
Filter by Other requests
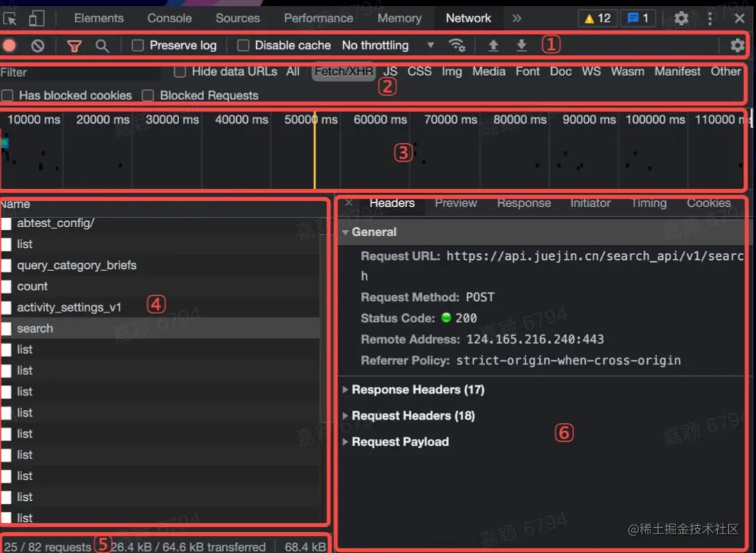click(x=725, y=72)
